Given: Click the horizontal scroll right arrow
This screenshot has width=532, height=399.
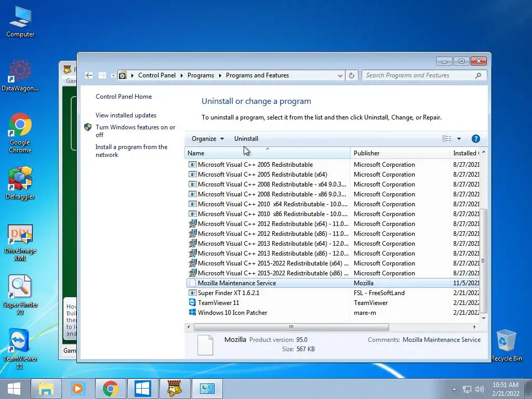Looking at the screenshot, I should tap(474, 327).
